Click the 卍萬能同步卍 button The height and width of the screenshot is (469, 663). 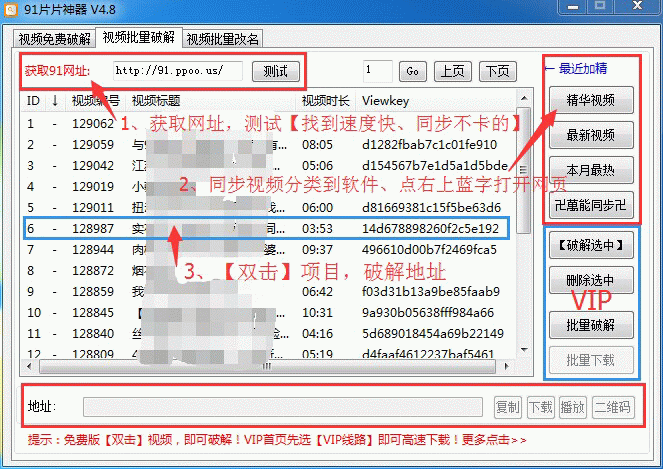tap(591, 206)
